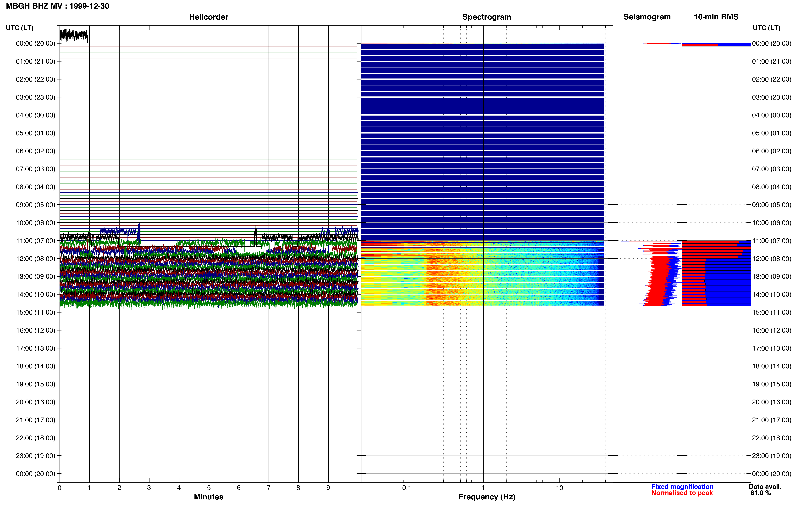
Task: Click the RMS bar at 00:00
Action: coord(716,45)
